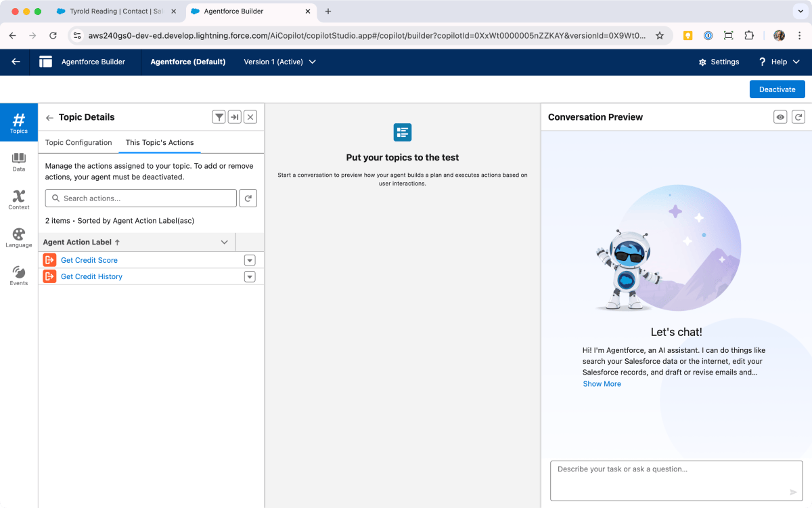This screenshot has height=508, width=812.
Task: Open the Events sidebar panel
Action: coord(19,276)
